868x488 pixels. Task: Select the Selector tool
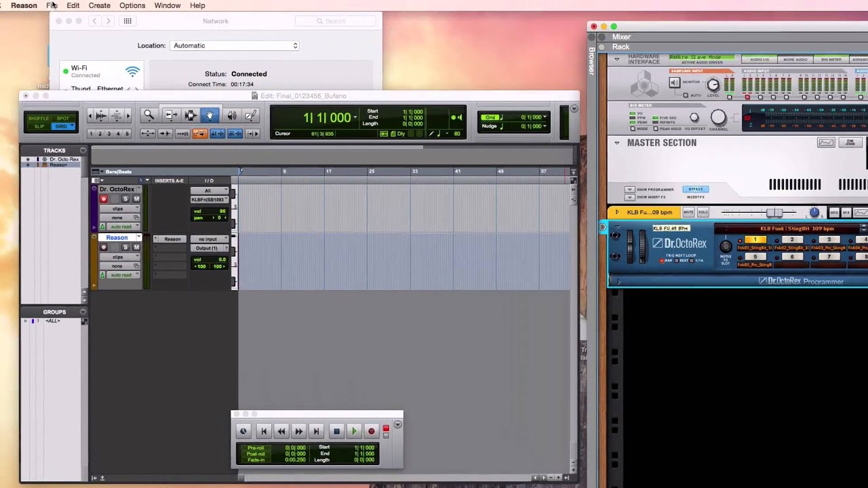(x=191, y=116)
